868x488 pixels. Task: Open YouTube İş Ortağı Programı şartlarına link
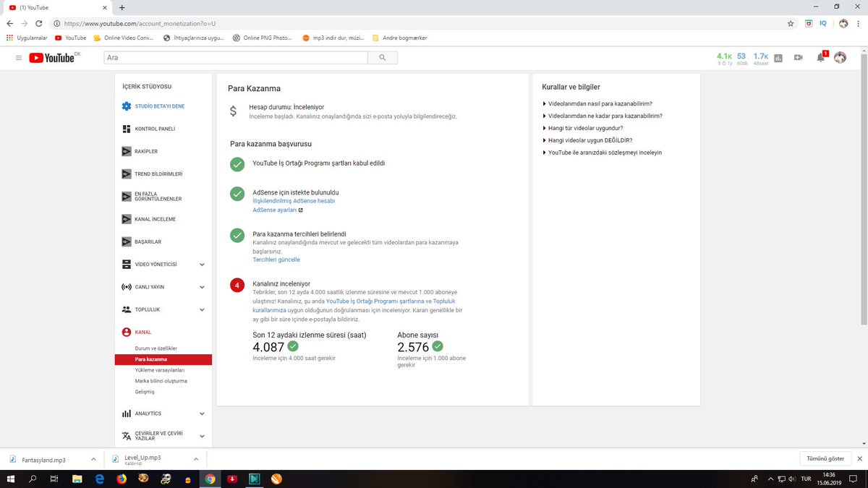[375, 301]
